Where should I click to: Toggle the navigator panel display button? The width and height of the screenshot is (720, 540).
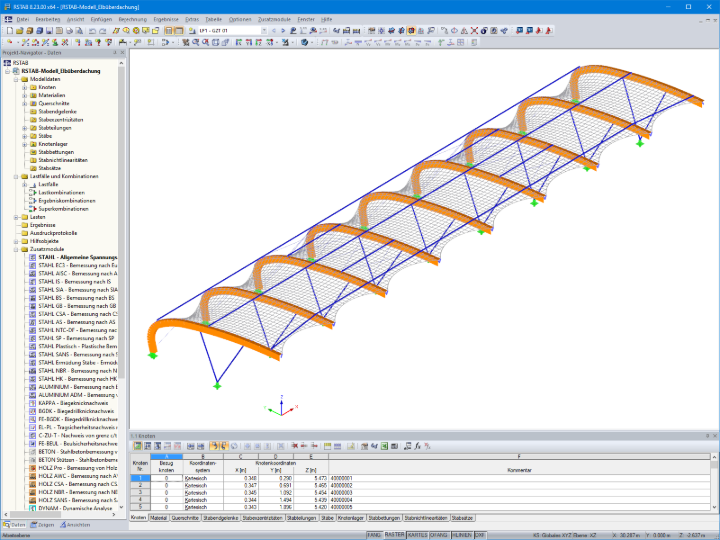pyautogui.click(x=169, y=31)
